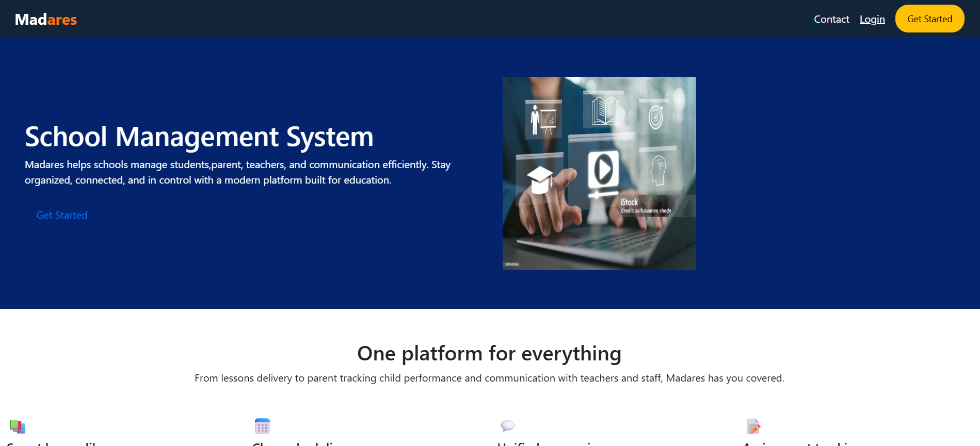
Task: Click the graduation cap icon in hero image
Action: click(x=540, y=179)
